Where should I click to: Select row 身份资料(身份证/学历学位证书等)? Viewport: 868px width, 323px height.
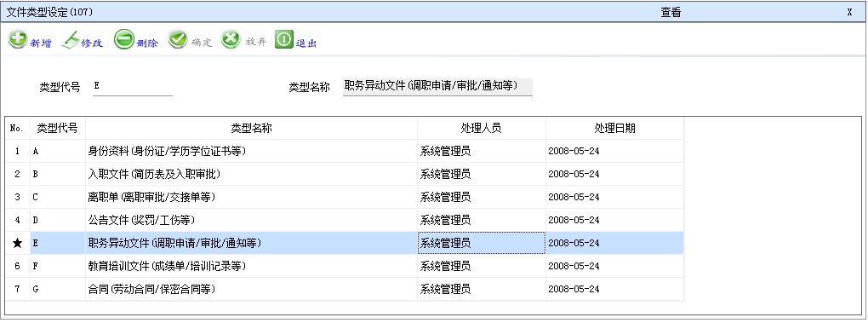coord(345,151)
